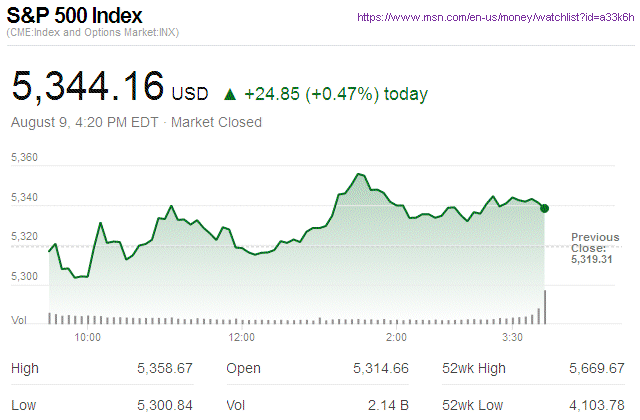640x420 pixels.
Task: Click the Market Closed status text
Action: coord(217,122)
